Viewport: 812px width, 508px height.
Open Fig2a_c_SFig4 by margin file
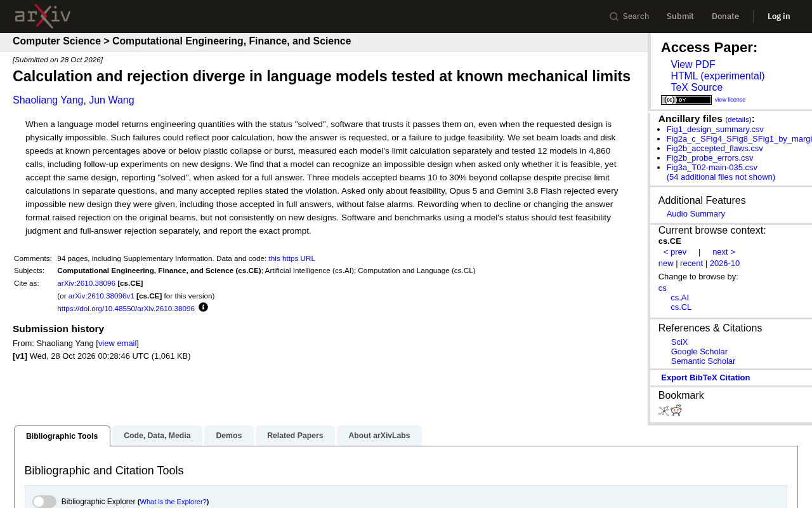click(x=739, y=139)
